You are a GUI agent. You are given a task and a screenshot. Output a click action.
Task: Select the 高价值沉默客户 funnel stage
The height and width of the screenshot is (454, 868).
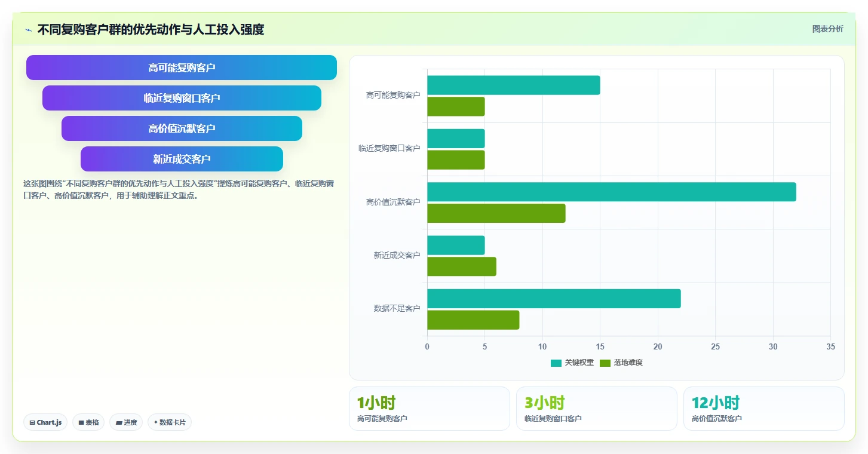point(182,128)
